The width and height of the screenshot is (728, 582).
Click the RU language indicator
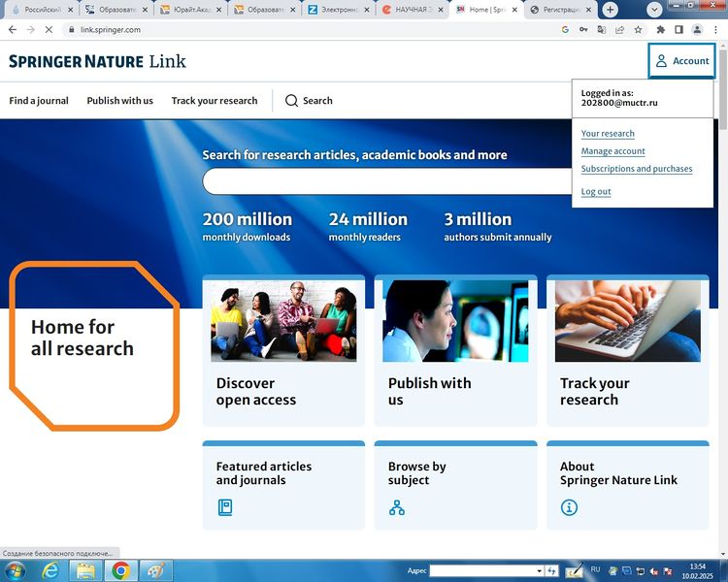point(595,569)
